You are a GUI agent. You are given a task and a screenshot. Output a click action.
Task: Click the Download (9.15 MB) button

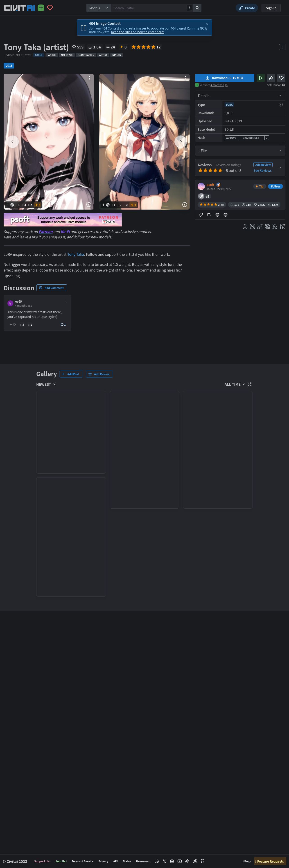pyautogui.click(x=224, y=78)
